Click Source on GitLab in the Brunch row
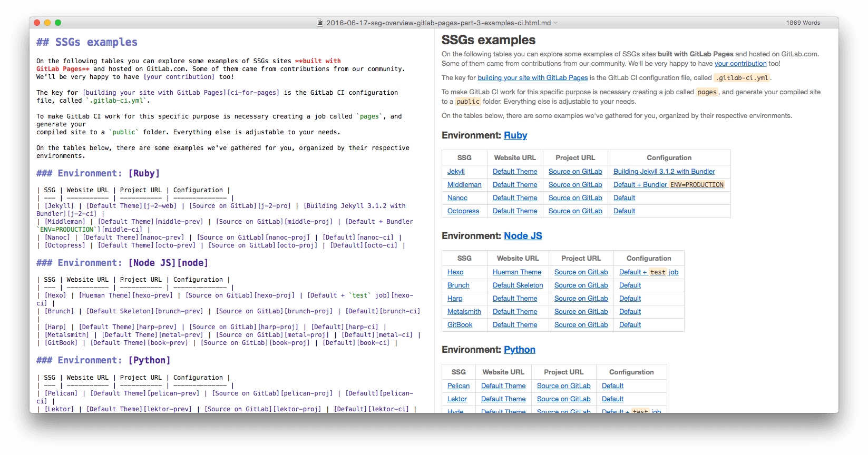The image size is (868, 455). point(581,285)
